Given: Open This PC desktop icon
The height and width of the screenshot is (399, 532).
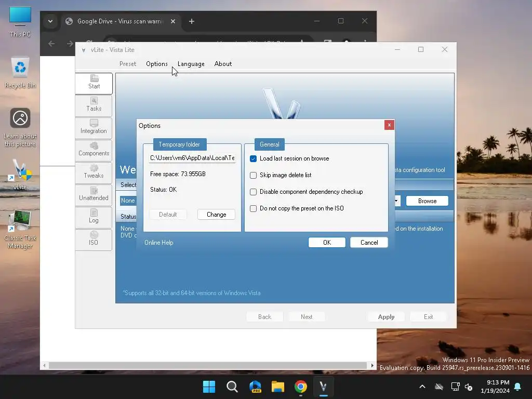Looking at the screenshot, I should click(x=20, y=22).
